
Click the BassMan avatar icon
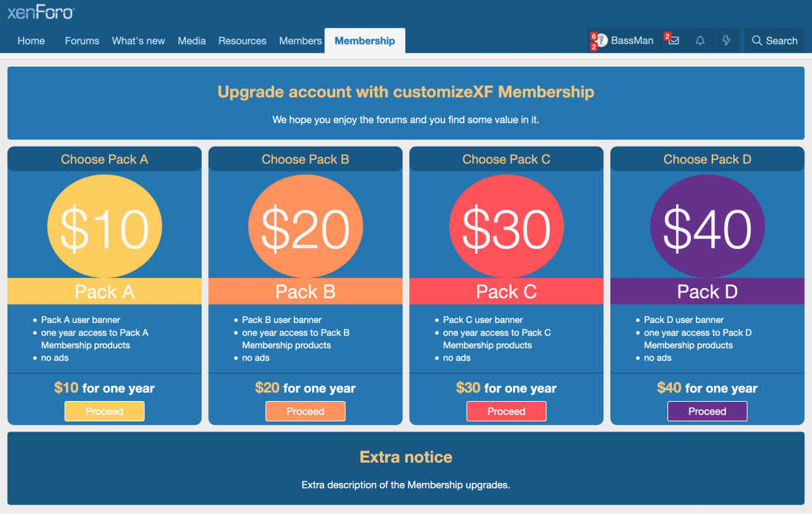(602, 41)
